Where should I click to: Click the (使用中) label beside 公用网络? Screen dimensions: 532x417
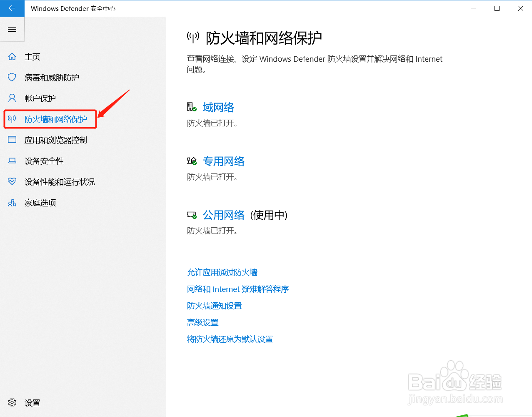point(269,215)
